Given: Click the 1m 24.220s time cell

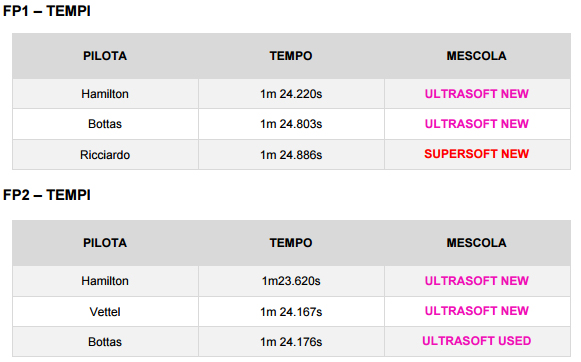Looking at the screenshot, I should (291, 94).
